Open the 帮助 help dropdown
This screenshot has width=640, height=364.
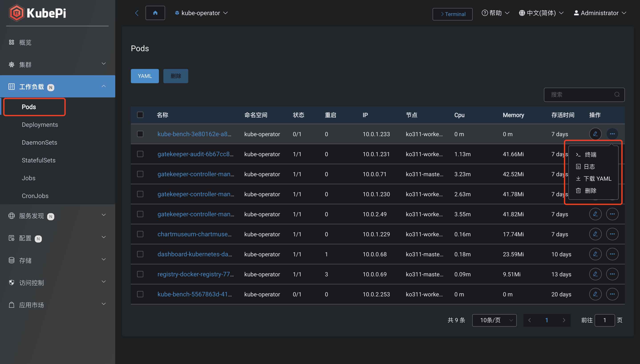(496, 13)
